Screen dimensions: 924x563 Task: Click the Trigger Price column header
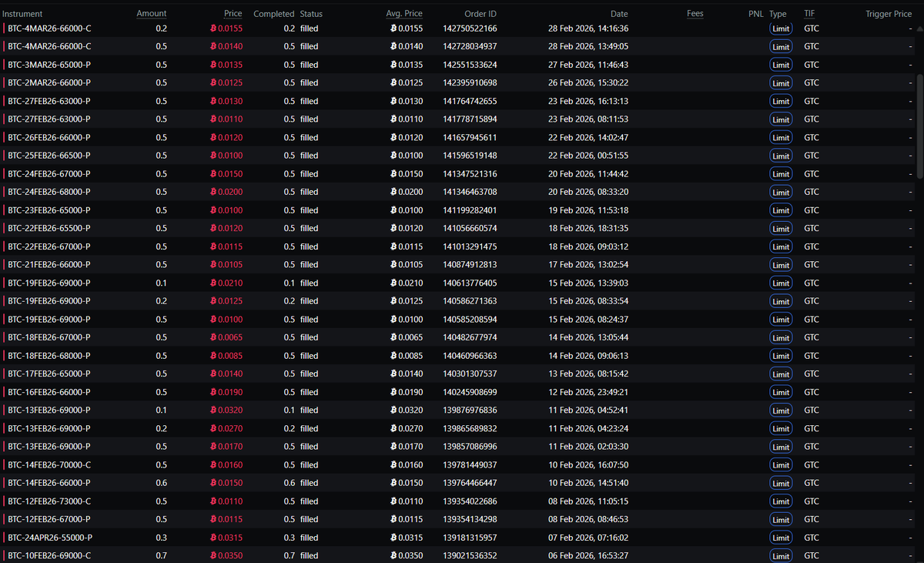(x=889, y=14)
